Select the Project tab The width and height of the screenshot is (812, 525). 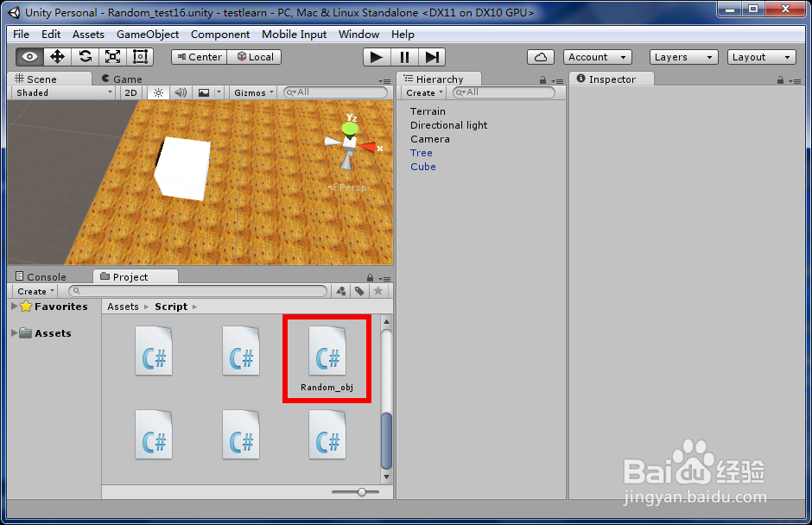pos(136,276)
